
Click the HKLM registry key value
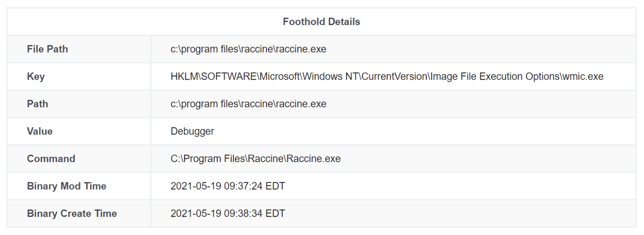387,77
